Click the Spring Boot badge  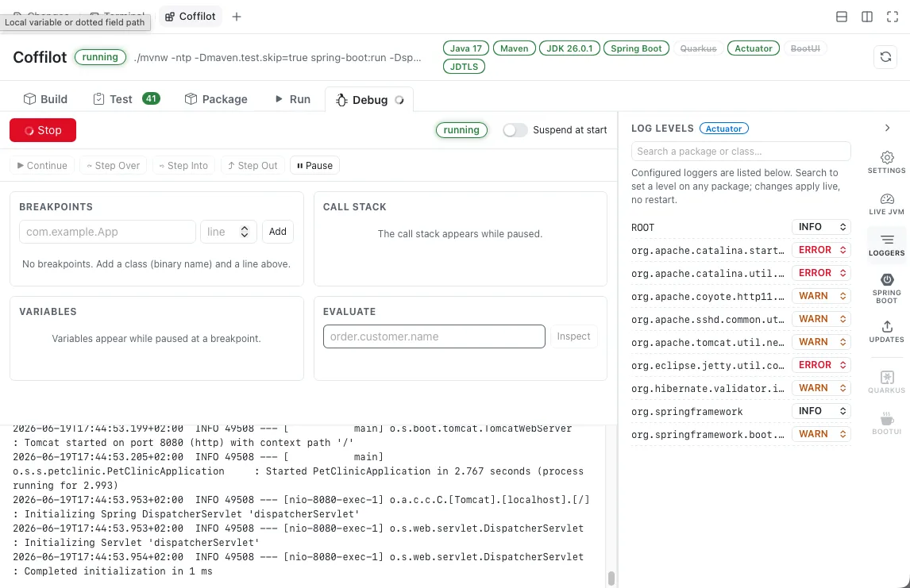636,48
